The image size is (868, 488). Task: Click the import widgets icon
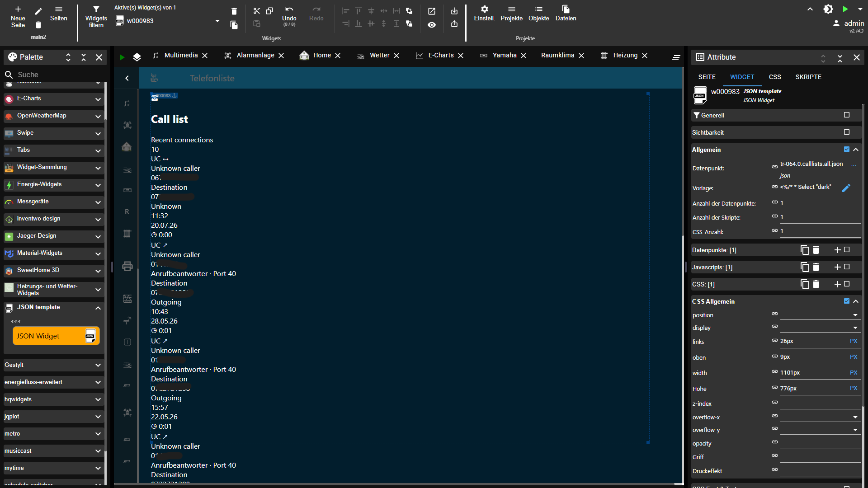pyautogui.click(x=454, y=11)
